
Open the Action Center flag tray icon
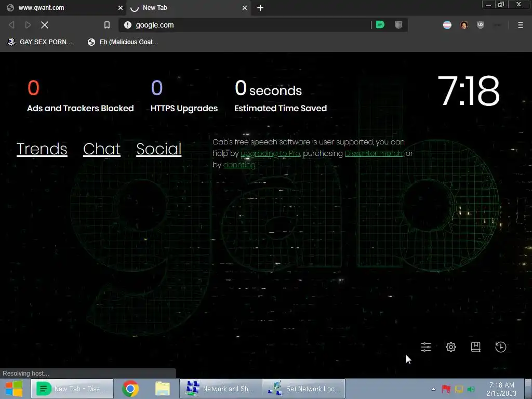click(446, 389)
